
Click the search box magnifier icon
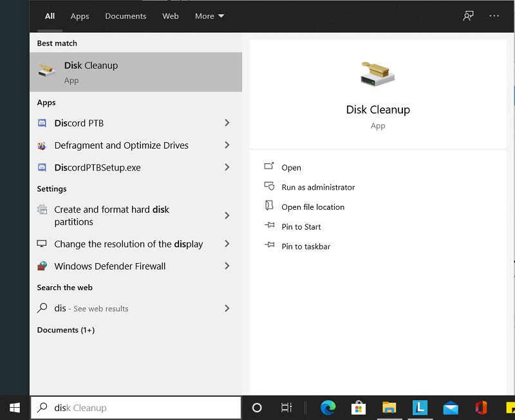pyautogui.click(x=42, y=408)
